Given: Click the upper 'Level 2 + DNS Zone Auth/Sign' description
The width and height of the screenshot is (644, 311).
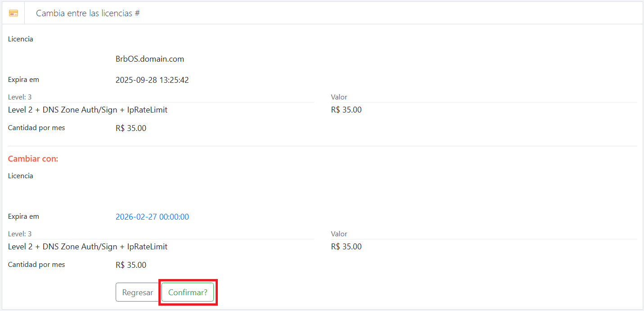Looking at the screenshot, I should [88, 110].
